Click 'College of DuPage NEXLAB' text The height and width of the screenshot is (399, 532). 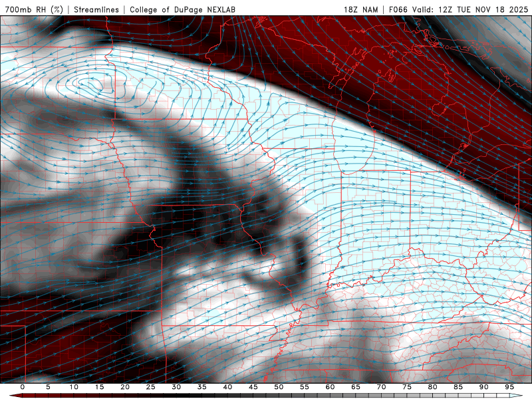click(182, 9)
